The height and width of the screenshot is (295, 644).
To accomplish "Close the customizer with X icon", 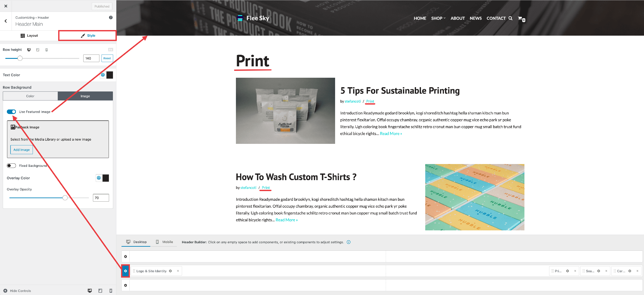I will click(x=6, y=6).
